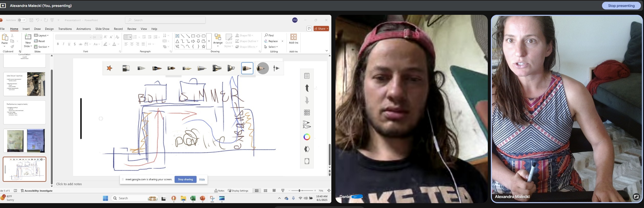Click the Add-ins icon on ribbon

[x=293, y=39]
